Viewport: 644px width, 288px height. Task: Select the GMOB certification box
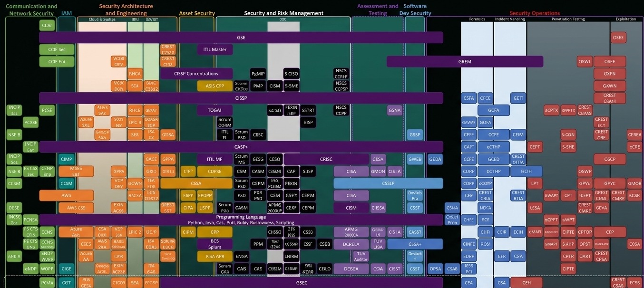pyautogui.click(x=634, y=183)
